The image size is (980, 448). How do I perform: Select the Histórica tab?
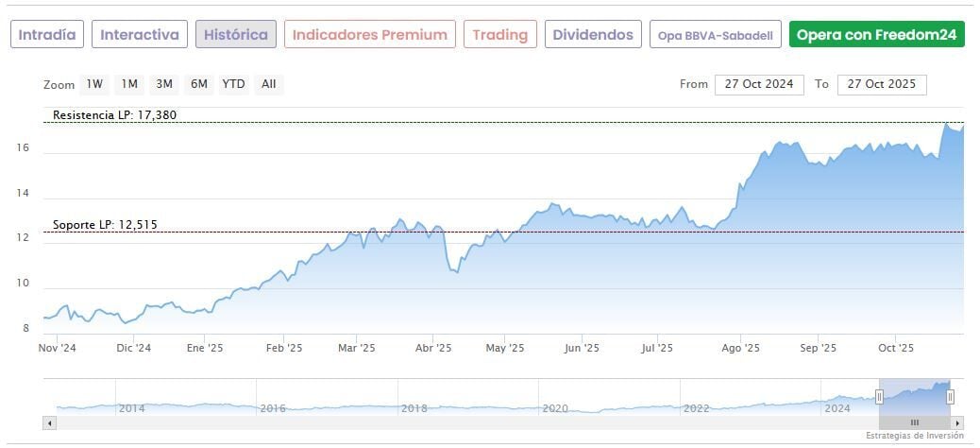(x=236, y=35)
